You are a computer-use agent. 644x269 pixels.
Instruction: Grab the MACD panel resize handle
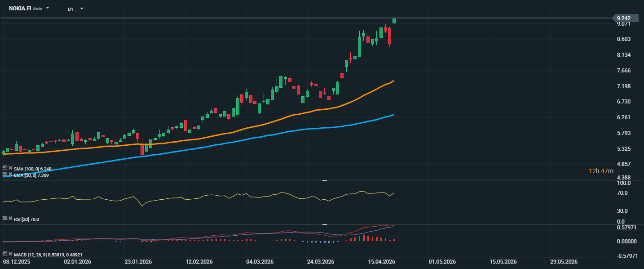[x=324, y=224]
